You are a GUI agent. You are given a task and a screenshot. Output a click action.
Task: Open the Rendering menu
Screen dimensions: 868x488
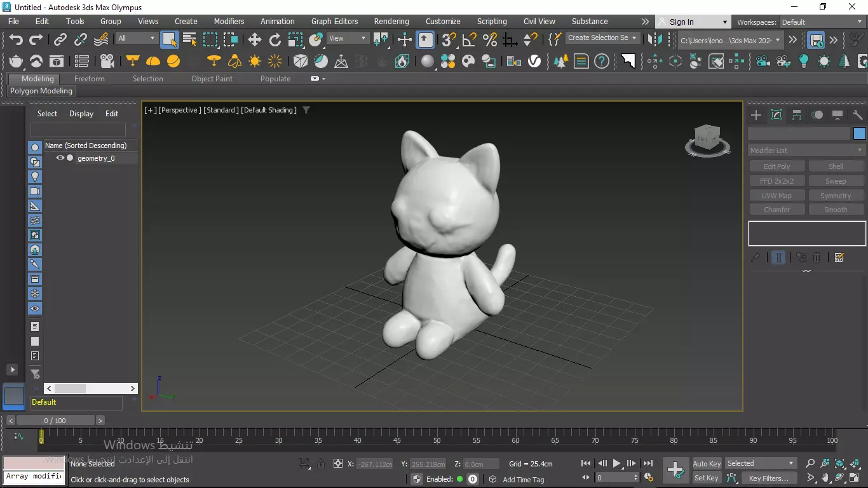[391, 22]
